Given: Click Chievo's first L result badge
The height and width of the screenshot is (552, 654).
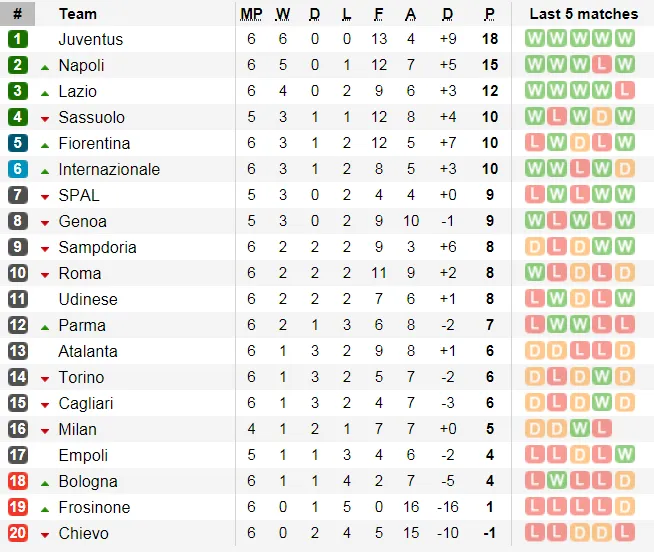Looking at the screenshot, I should click(535, 532).
